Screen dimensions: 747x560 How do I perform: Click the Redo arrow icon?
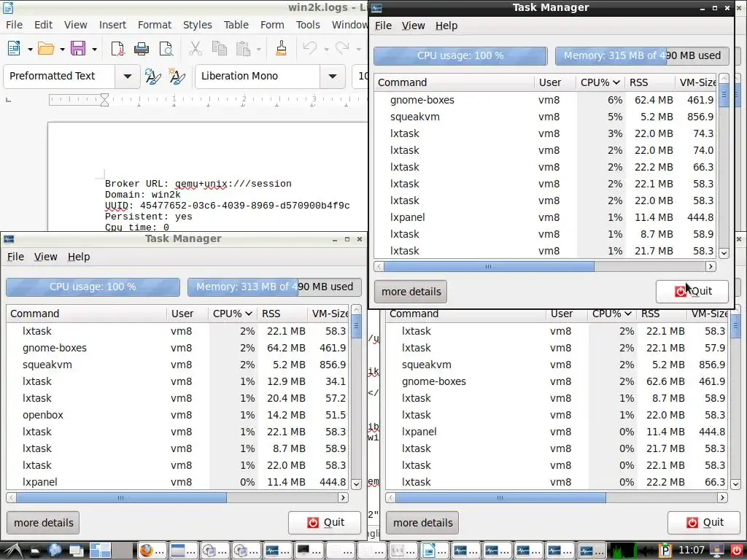pyautogui.click(x=342, y=48)
